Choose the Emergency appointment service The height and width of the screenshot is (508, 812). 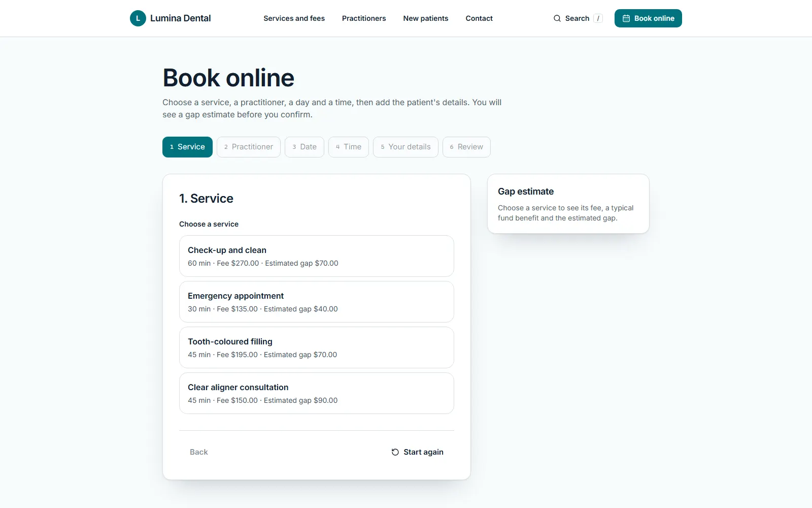point(317,302)
